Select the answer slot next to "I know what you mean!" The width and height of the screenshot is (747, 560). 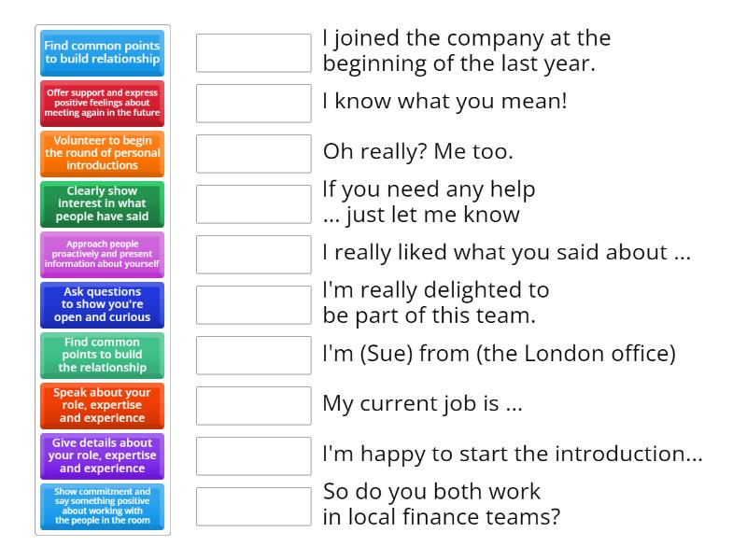[254, 104]
